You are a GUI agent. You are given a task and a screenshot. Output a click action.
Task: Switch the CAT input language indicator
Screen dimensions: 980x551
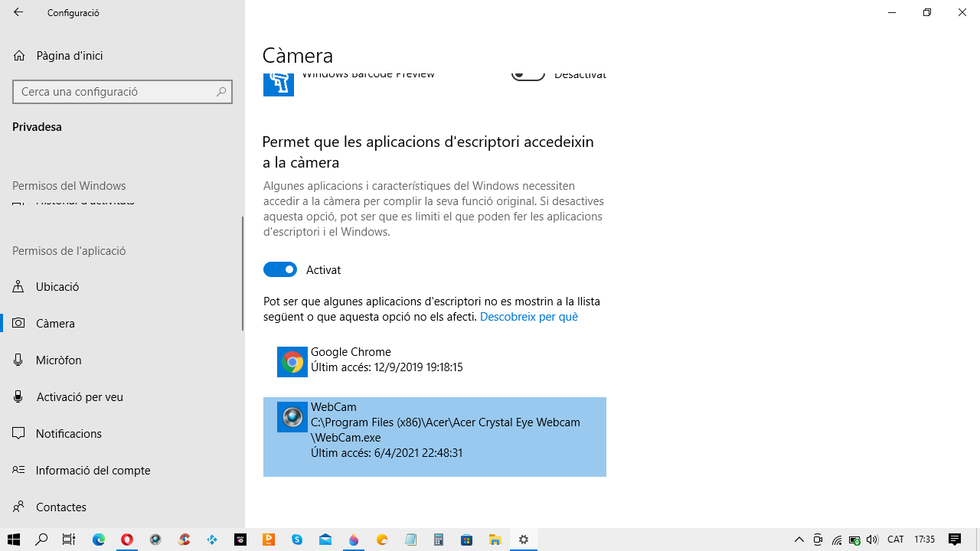896,540
